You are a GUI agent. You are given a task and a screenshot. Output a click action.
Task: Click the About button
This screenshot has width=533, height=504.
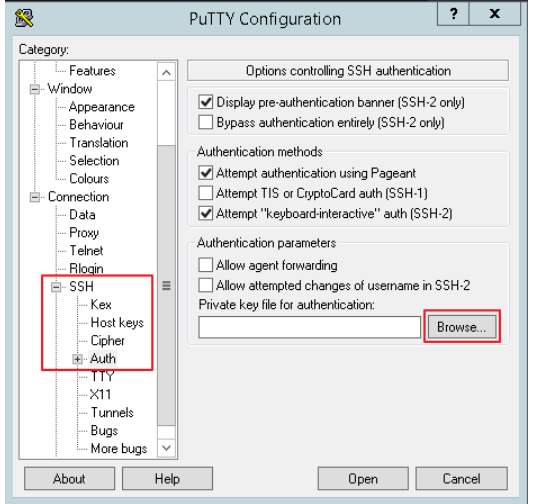(69, 479)
